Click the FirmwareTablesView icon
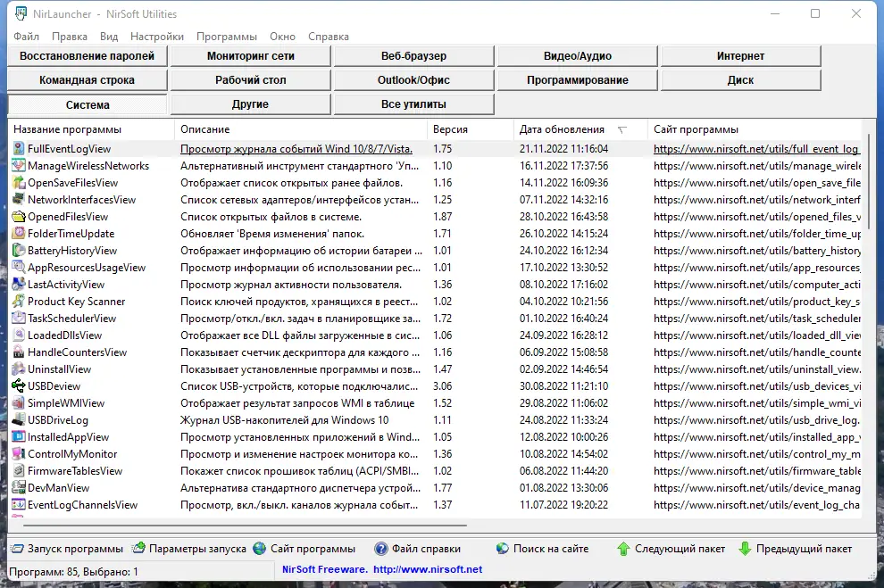 pyautogui.click(x=19, y=471)
